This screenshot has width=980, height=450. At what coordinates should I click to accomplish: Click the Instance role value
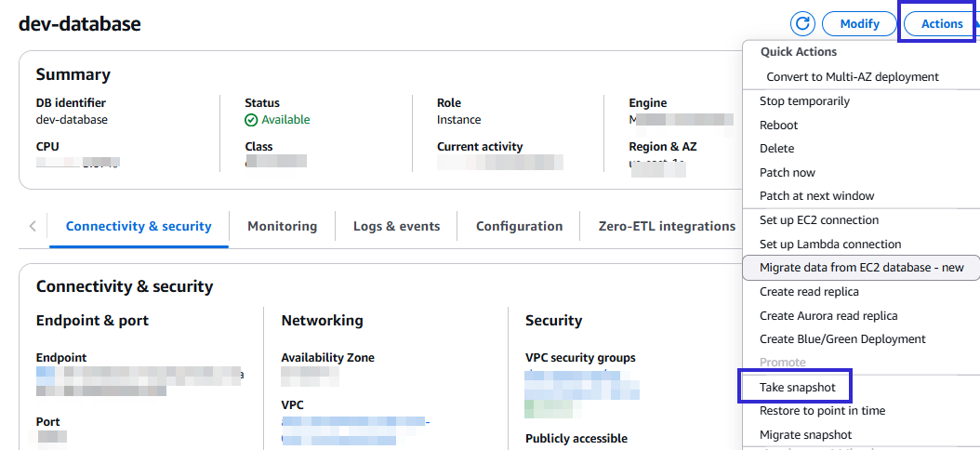pos(458,119)
